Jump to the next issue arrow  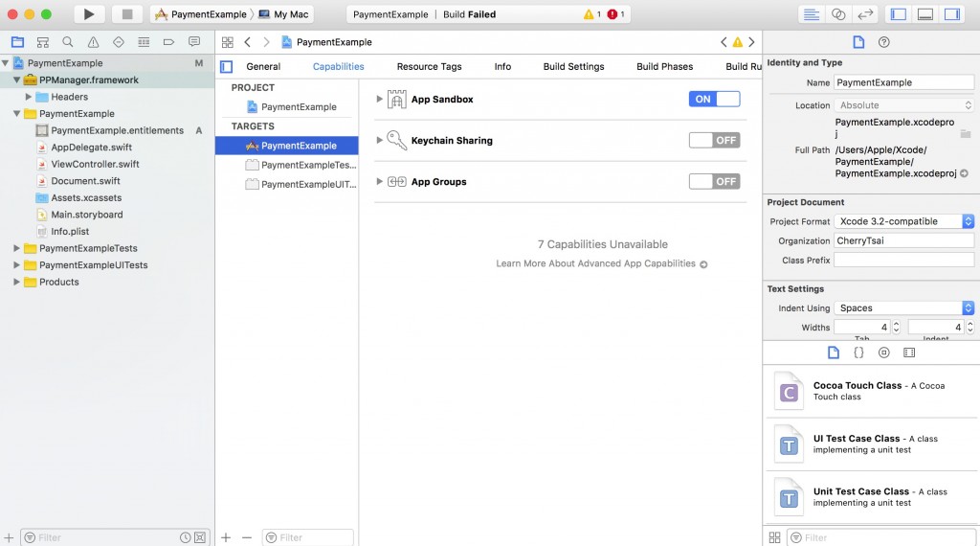point(752,42)
